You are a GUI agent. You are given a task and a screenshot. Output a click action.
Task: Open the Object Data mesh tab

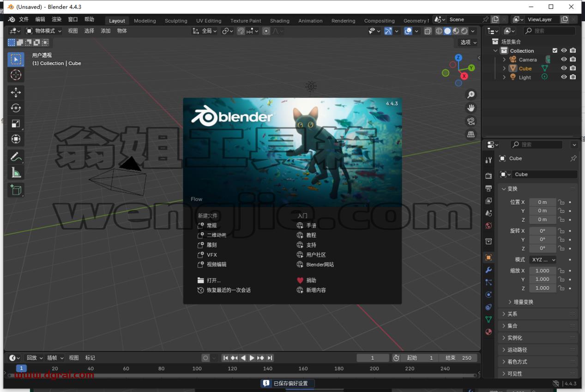[489, 320]
